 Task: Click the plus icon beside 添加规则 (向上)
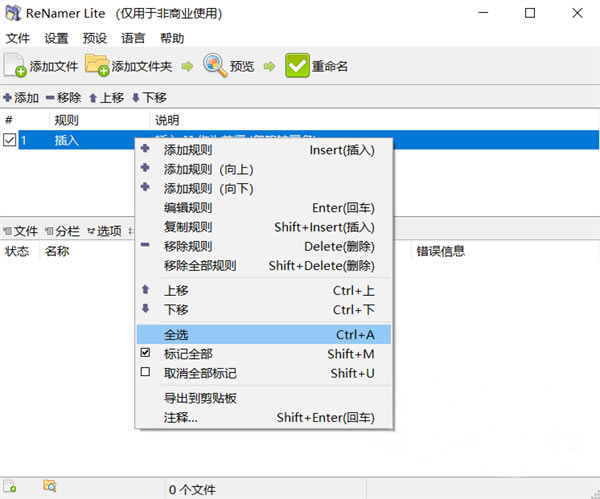point(145,168)
